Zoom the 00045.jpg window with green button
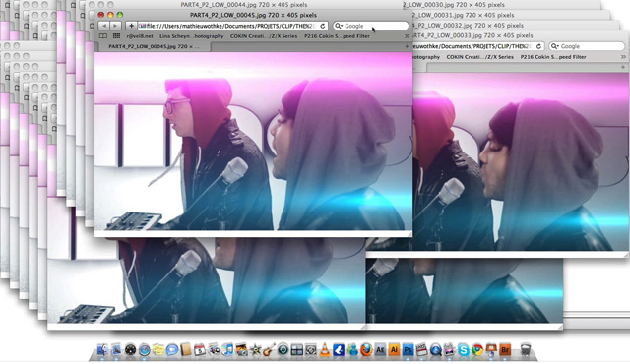630x364 pixels. click(x=120, y=15)
